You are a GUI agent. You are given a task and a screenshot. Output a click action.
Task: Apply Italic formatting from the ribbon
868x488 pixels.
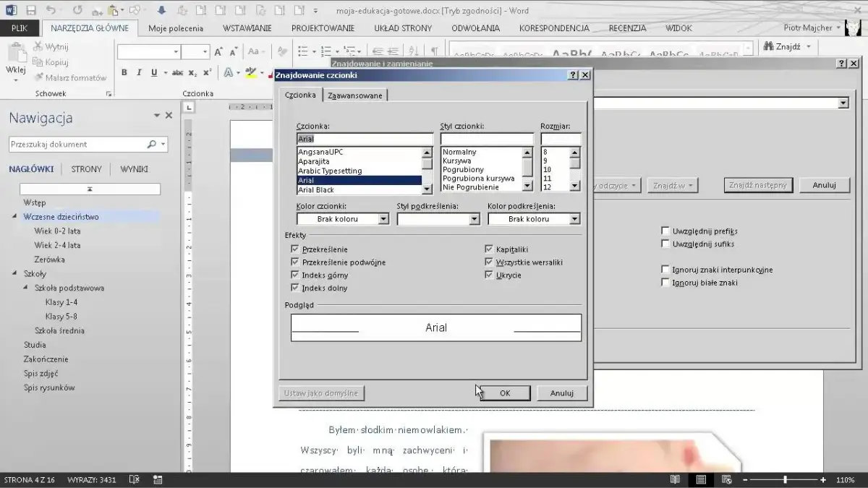pyautogui.click(x=139, y=72)
